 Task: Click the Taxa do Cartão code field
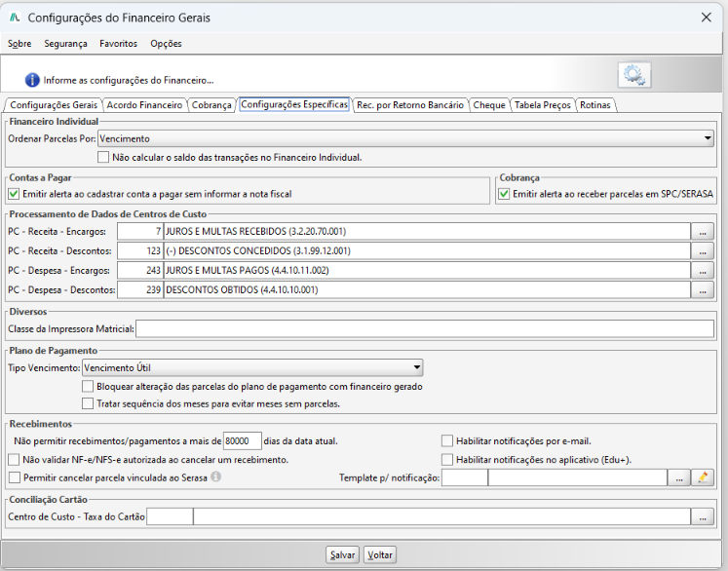pos(170,516)
